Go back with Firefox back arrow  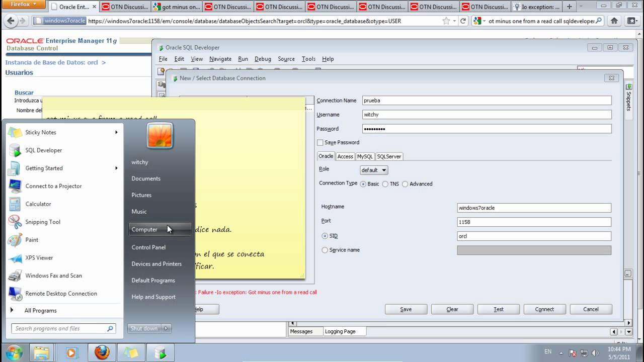11,21
